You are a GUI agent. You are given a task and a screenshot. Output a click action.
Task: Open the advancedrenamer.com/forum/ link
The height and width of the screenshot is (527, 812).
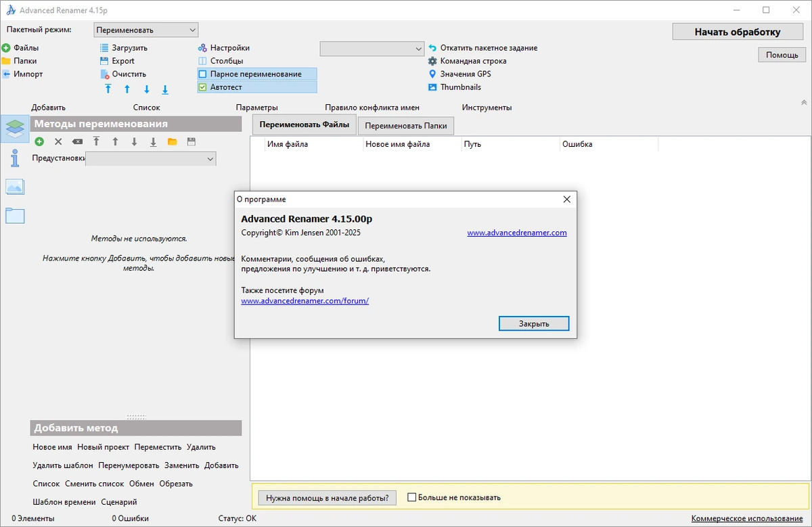click(305, 301)
